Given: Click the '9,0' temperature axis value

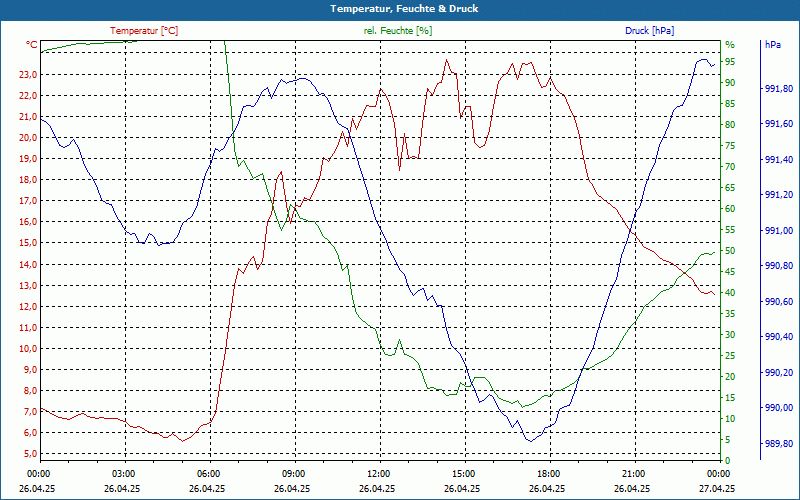Looking at the screenshot, I should 30,369.
